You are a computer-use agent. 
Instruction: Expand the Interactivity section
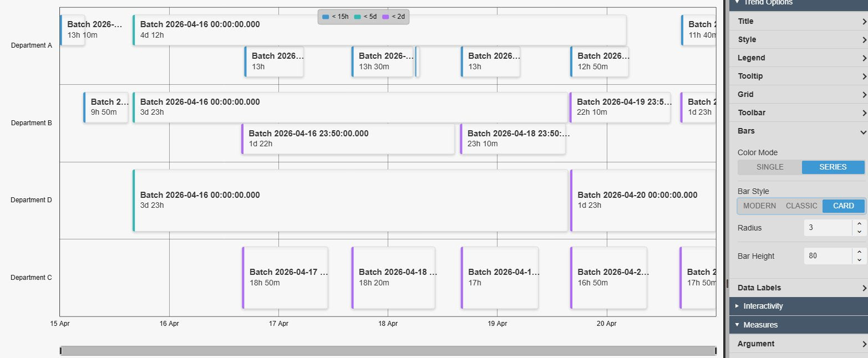[x=799, y=306]
